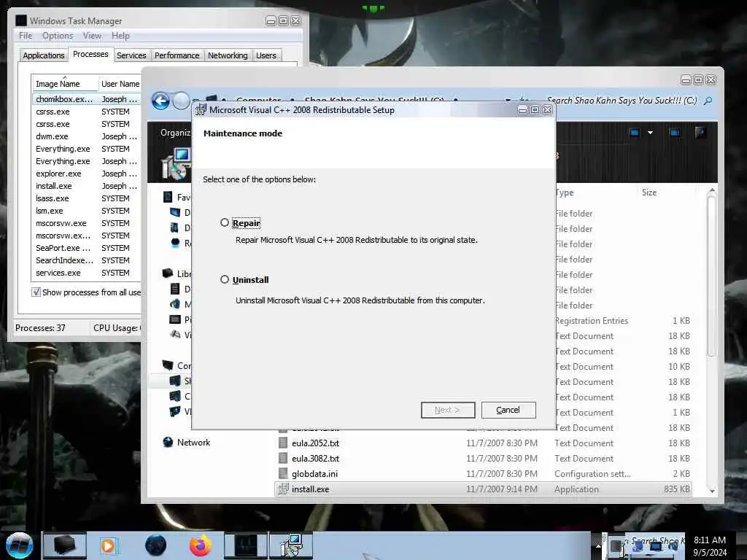
Task: Switch to Task Manager via taskbar button
Action: pyautogui.click(x=246, y=545)
